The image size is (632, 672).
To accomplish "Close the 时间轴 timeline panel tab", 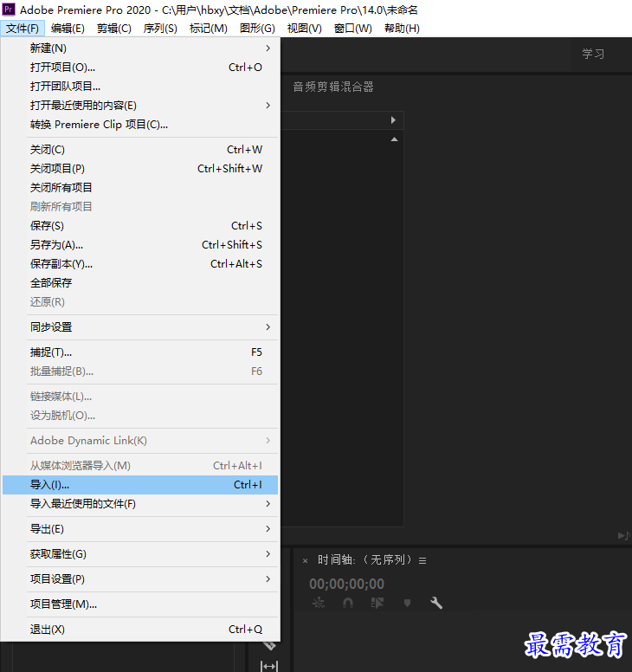I will pos(305,560).
